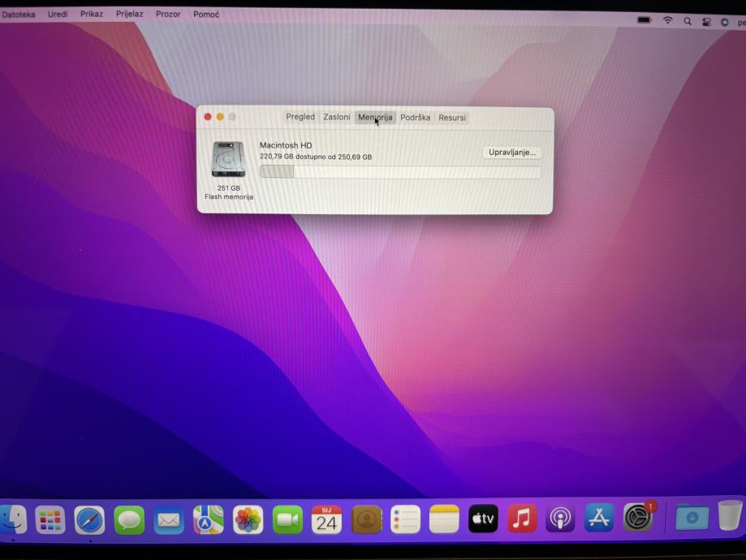Open Spotlight search in menu bar
The height and width of the screenshot is (560, 746).
point(688,21)
